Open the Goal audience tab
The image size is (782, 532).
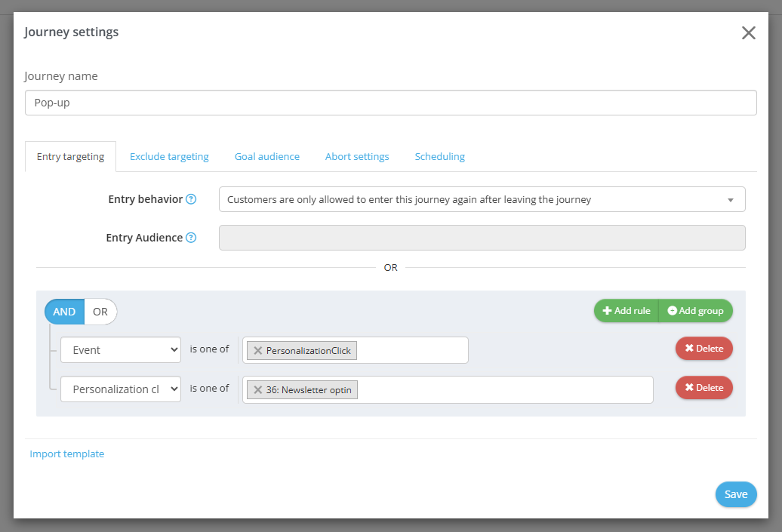click(266, 157)
